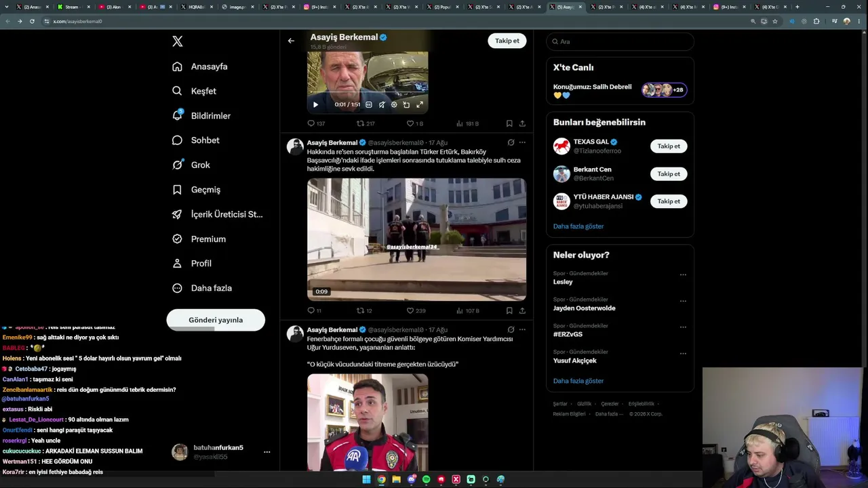Reply to the post with 137 comments

(x=316, y=123)
